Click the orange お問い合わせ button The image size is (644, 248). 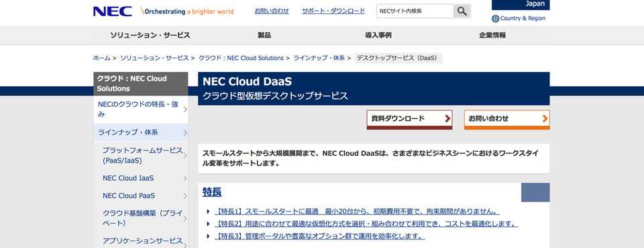[507, 120]
